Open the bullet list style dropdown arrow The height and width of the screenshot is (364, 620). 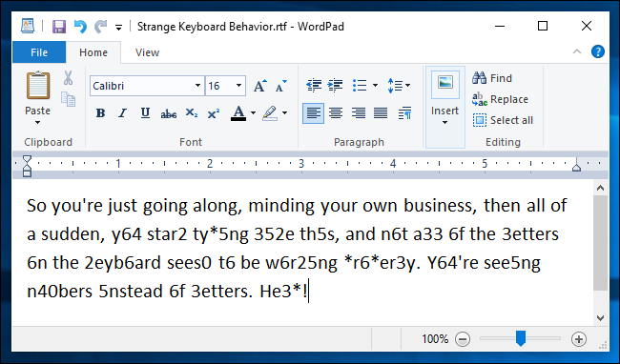375,85
